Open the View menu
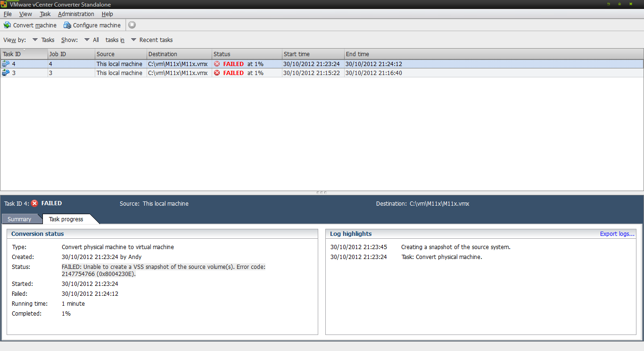Screen dimensions: 644x351 25,14
